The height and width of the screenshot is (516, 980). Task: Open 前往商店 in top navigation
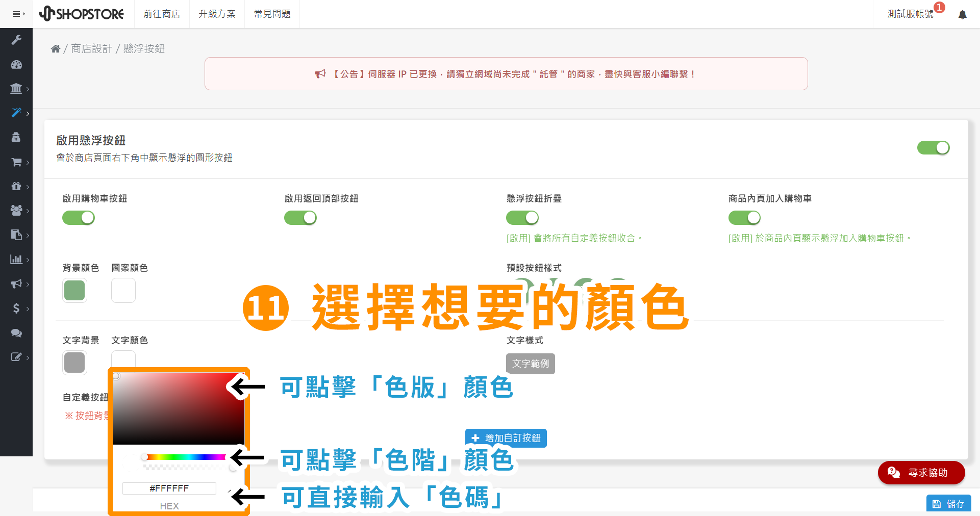(162, 14)
